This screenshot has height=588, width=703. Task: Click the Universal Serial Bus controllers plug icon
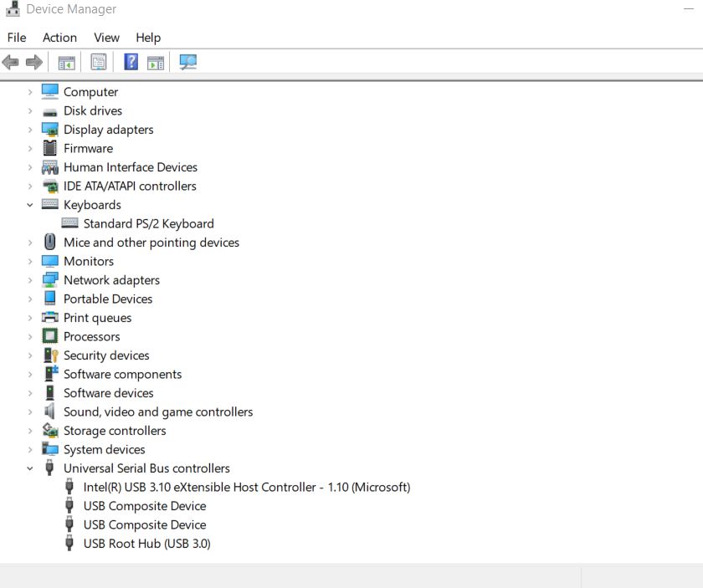49,468
